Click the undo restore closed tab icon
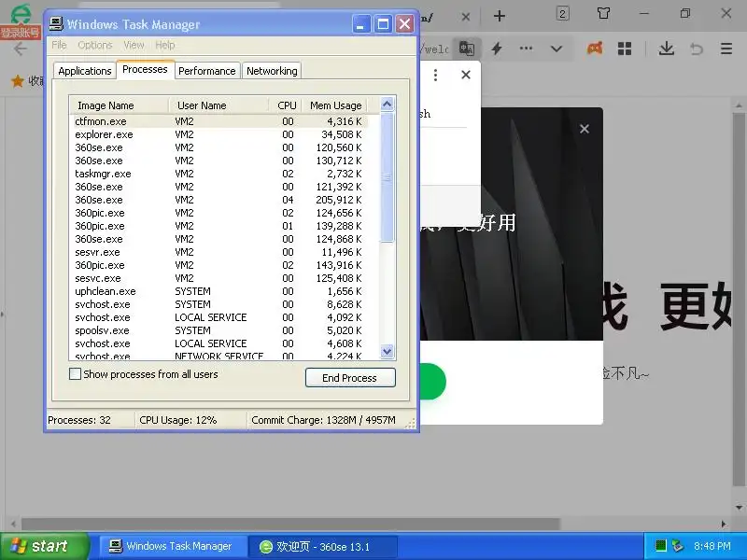The height and width of the screenshot is (560, 747). pyautogui.click(x=697, y=49)
